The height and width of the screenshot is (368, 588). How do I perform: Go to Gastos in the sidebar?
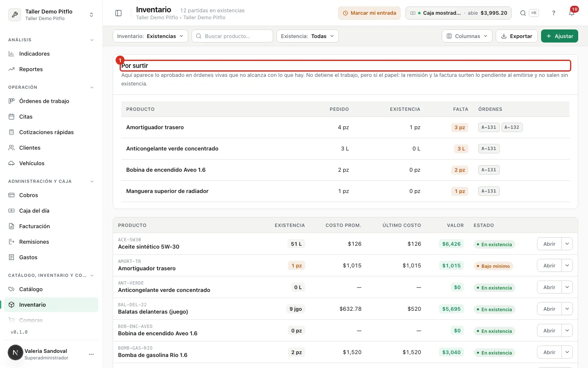click(x=51, y=257)
